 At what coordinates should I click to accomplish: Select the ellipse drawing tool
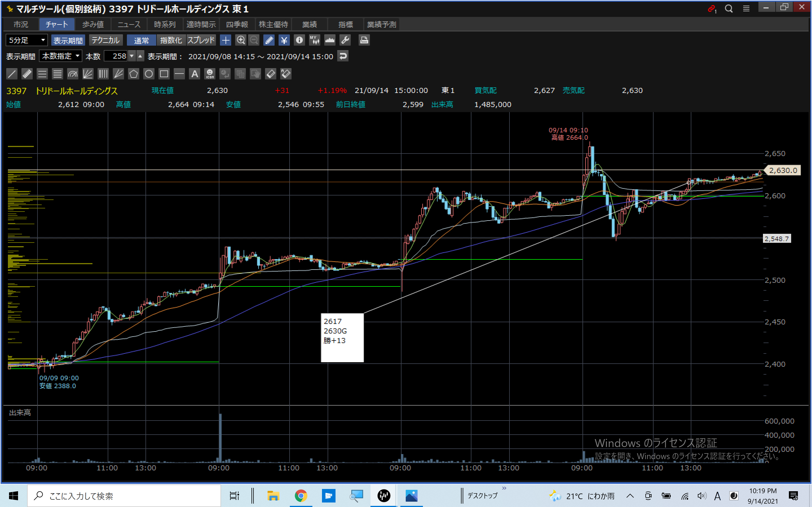click(x=149, y=74)
